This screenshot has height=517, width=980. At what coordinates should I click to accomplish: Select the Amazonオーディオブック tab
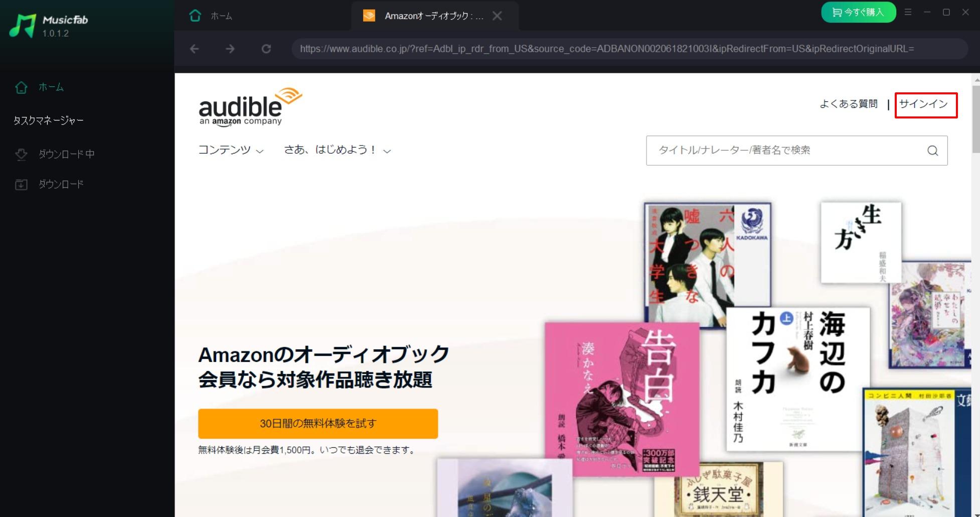point(434,16)
